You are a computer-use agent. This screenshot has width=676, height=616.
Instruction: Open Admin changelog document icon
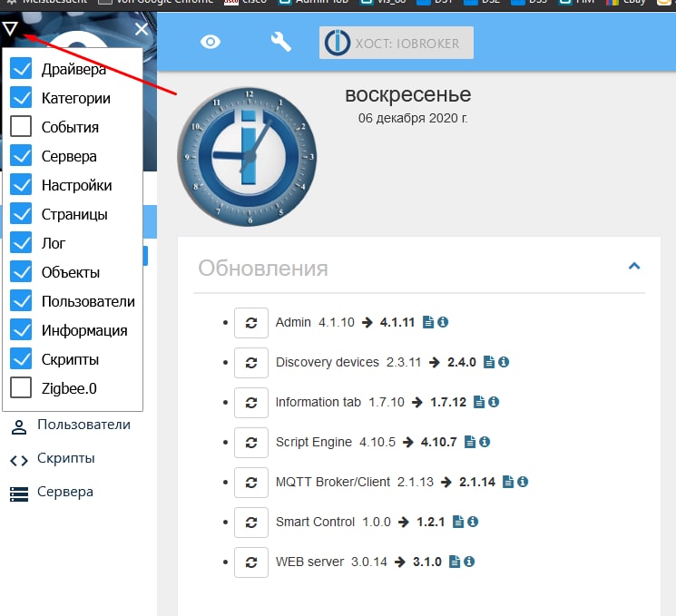pos(428,322)
